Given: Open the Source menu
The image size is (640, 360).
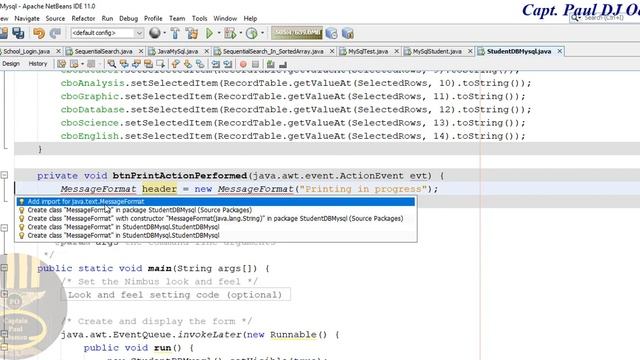Looking at the screenshot, I should tap(55, 18).
